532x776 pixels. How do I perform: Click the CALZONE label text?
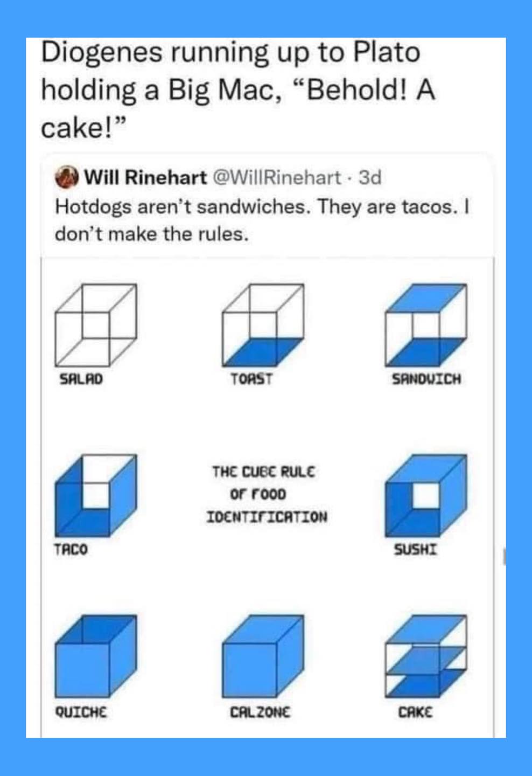260,712
